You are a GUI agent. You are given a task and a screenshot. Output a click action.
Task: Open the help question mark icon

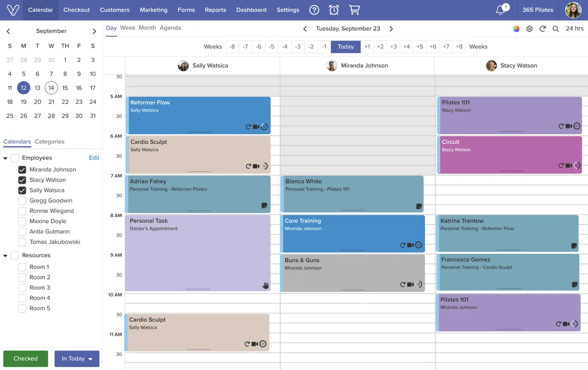click(315, 10)
